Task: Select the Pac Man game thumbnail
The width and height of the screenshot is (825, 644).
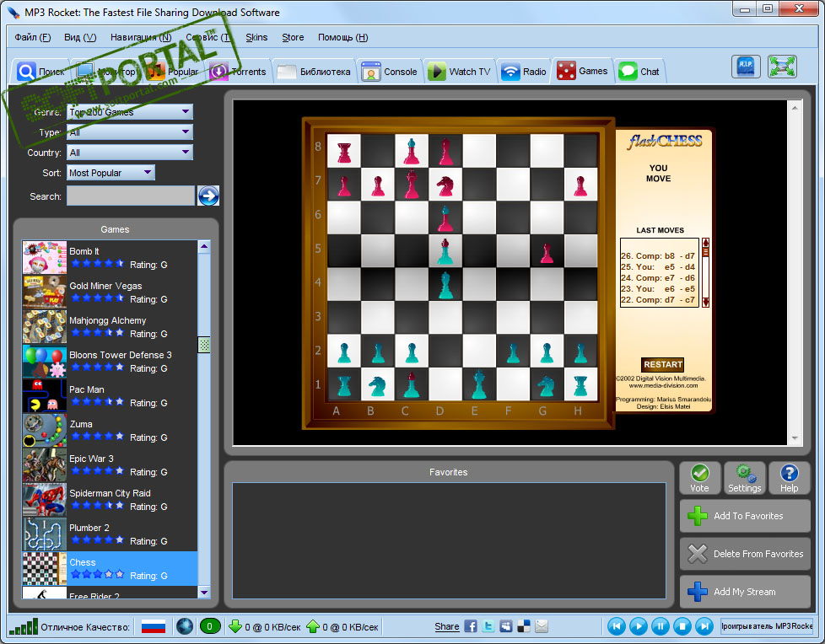Action: pos(44,396)
